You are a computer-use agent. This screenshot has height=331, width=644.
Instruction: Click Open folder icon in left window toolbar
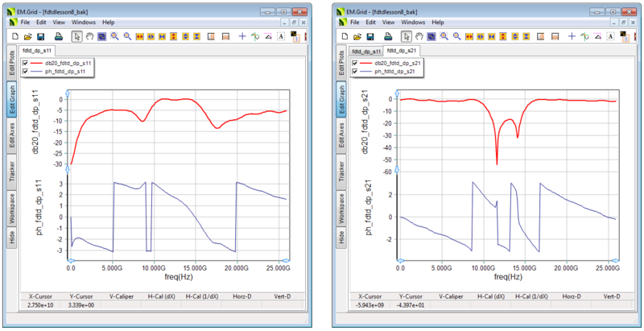tap(28, 36)
